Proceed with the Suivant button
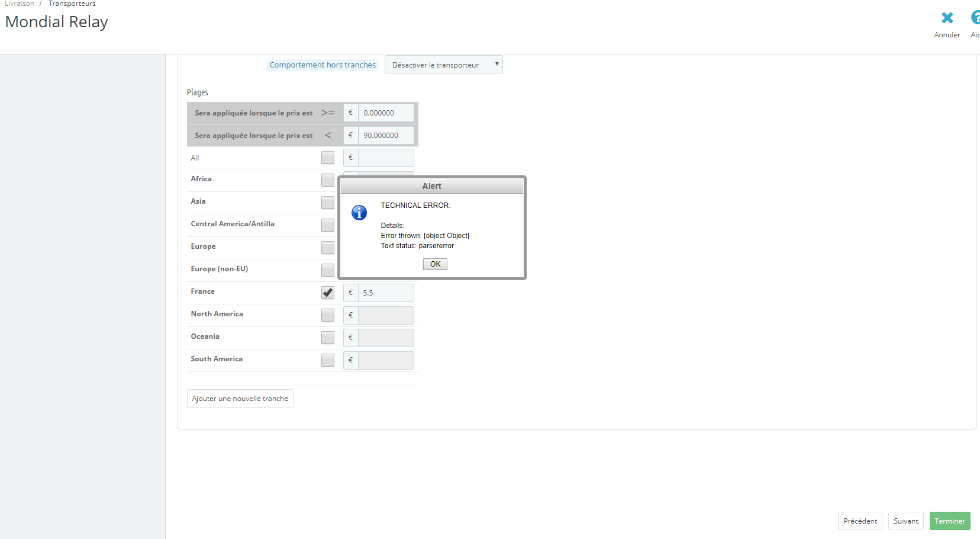The width and height of the screenshot is (980, 539). click(906, 521)
